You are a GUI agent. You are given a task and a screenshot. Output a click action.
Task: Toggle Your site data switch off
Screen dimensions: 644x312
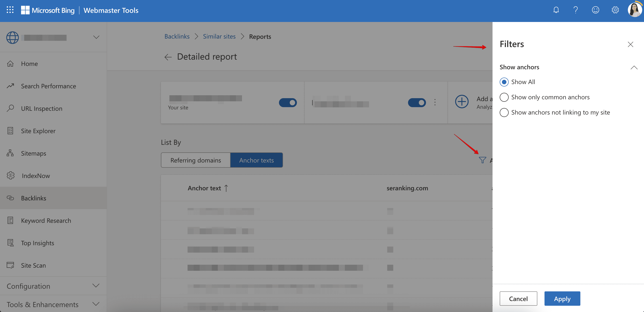[288, 103]
